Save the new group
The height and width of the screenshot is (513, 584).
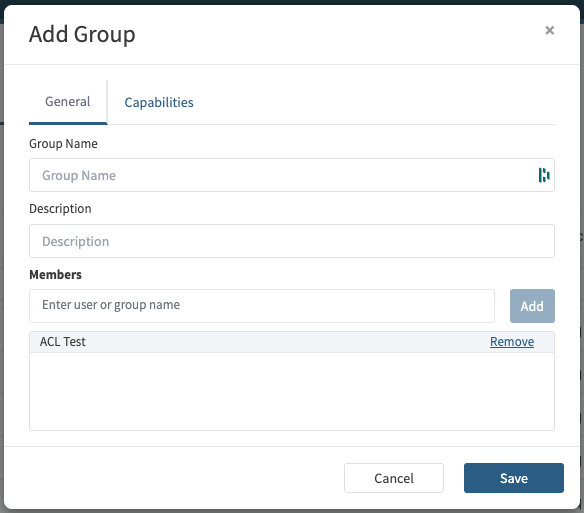tap(514, 478)
